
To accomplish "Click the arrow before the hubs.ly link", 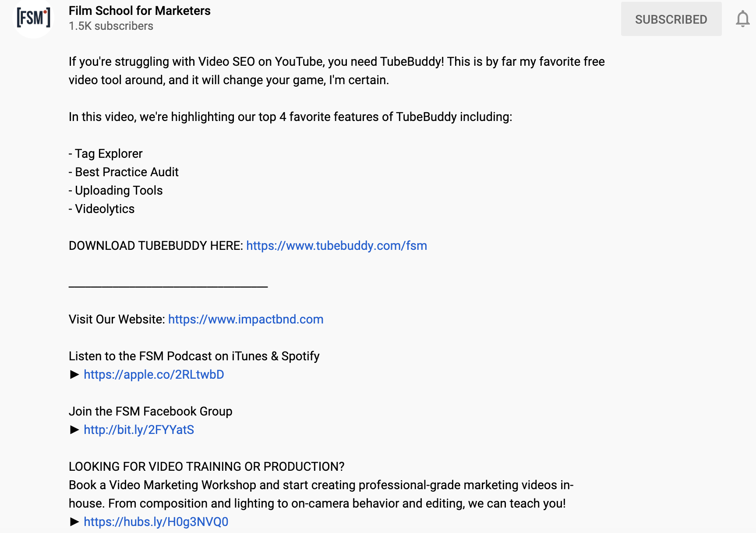I will click(74, 522).
